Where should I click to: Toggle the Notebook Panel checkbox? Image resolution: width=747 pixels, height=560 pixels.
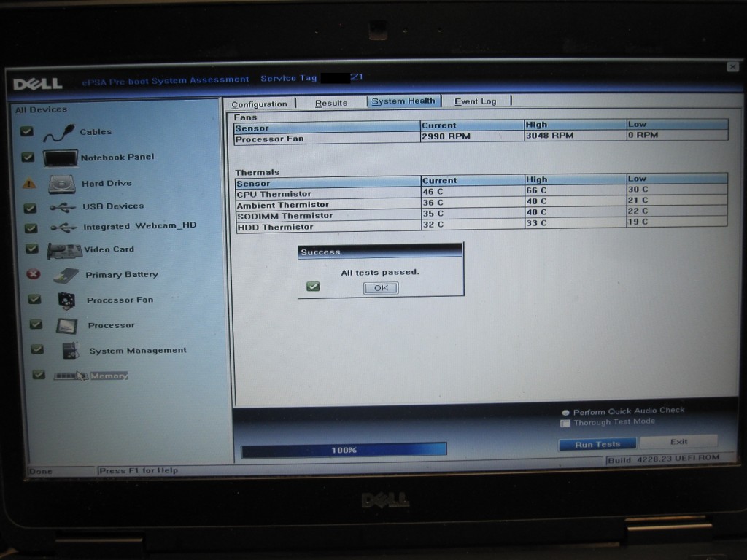click(28, 157)
